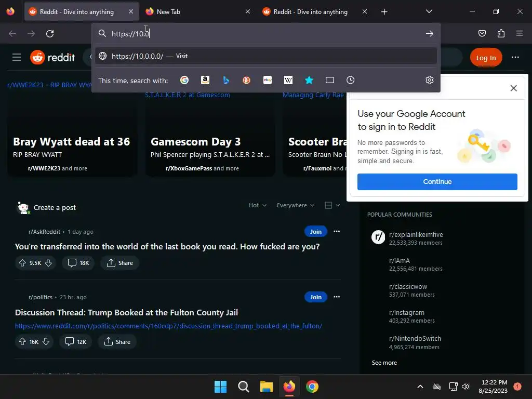Open the Bray Wyatt dead at 36 card
Image resolution: width=532 pixels, height=399 pixels.
(x=73, y=135)
